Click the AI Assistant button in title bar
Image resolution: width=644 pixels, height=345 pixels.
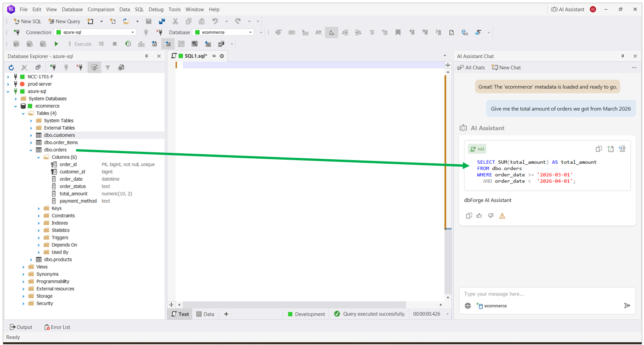(568, 9)
